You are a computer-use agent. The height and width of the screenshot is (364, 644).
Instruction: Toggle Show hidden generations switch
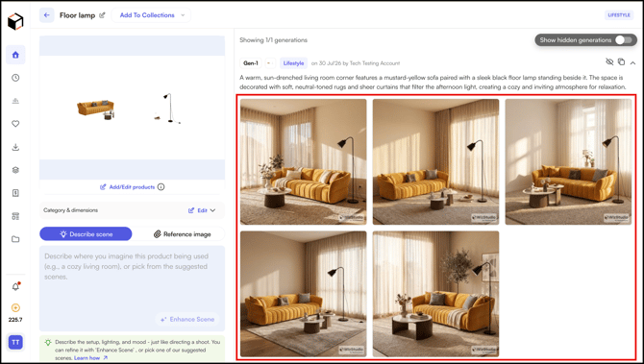point(624,39)
